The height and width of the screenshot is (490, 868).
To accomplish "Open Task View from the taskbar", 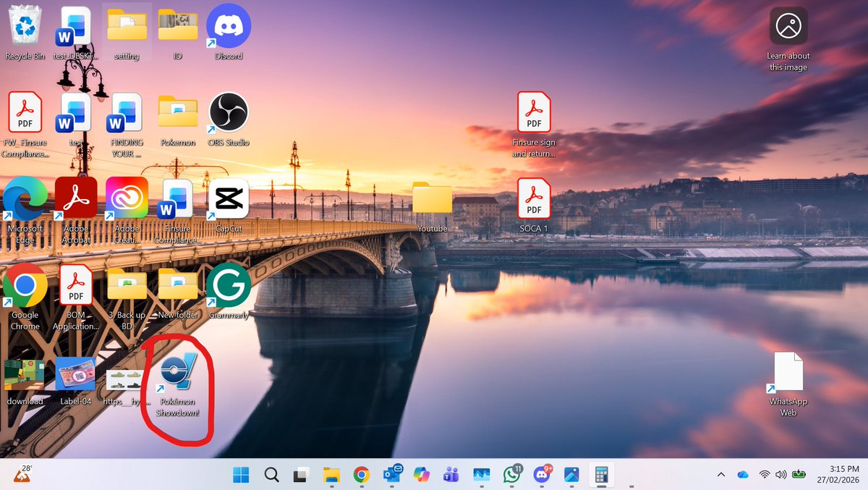I will coord(301,475).
